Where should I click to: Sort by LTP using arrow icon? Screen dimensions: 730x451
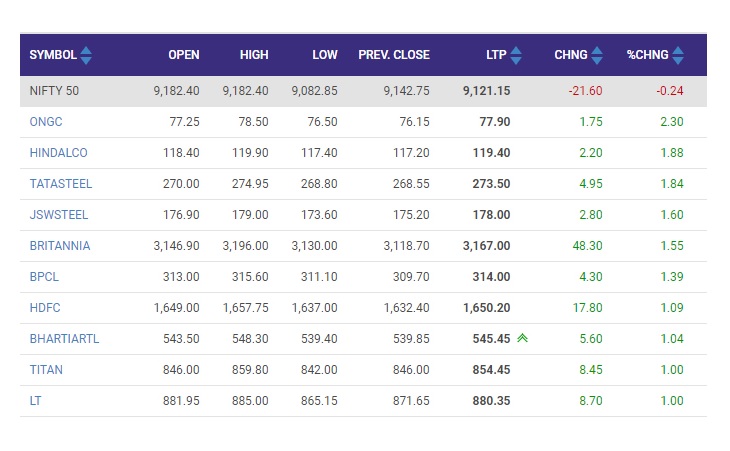pyautogui.click(x=516, y=55)
